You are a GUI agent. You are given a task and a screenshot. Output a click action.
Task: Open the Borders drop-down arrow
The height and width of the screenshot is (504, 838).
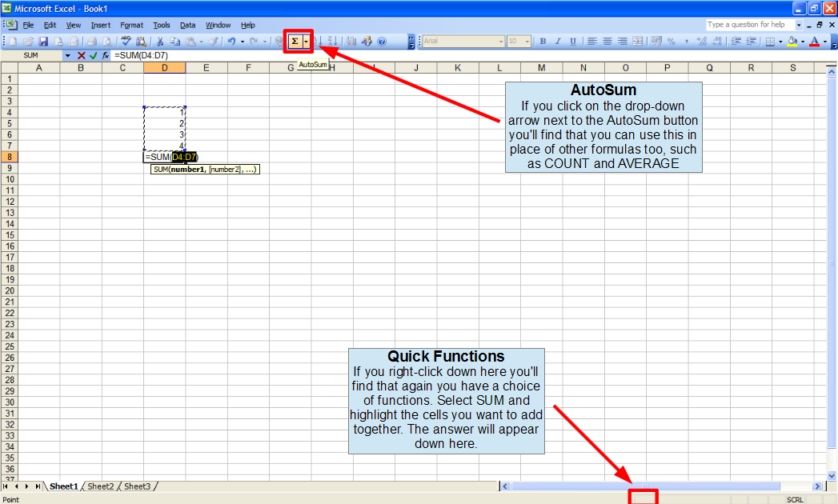tap(780, 41)
